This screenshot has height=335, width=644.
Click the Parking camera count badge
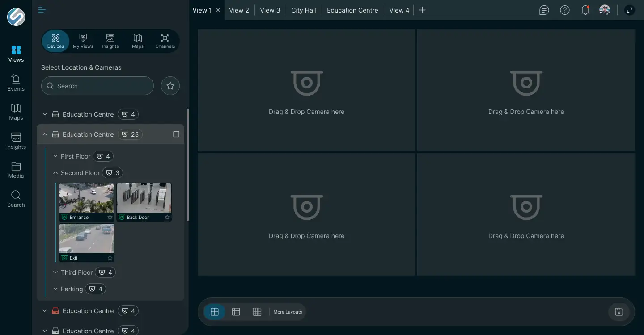point(96,289)
